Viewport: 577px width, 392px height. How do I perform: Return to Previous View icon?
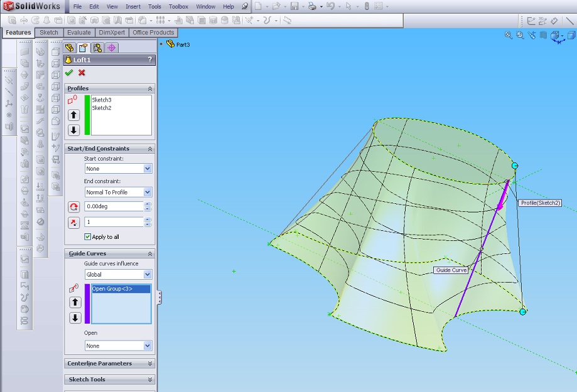point(532,35)
